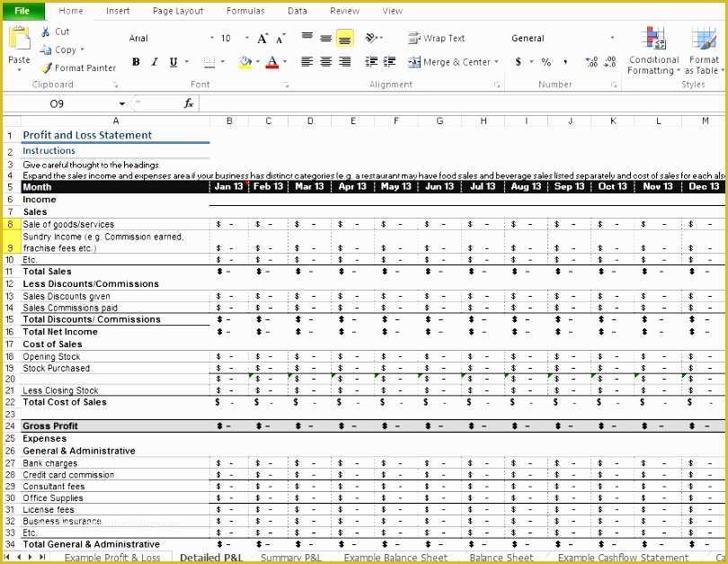Click the red Font Color A
The height and width of the screenshot is (564, 728).
click(272, 62)
